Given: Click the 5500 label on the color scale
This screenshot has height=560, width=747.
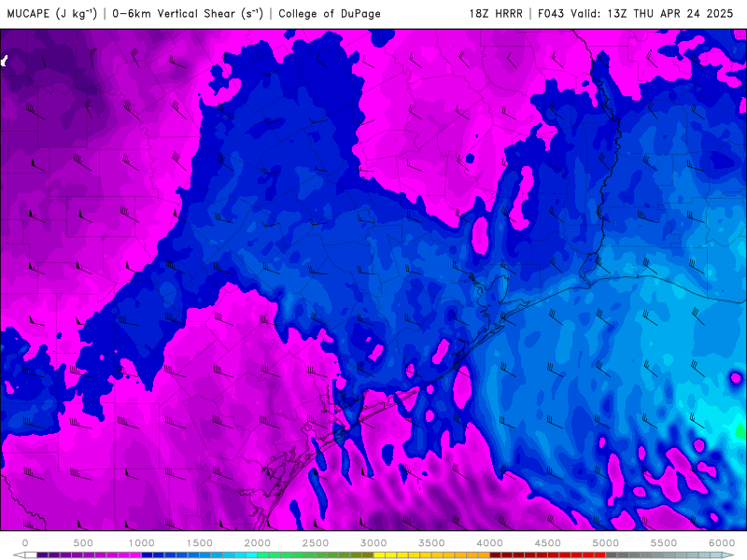Looking at the screenshot, I should 664,543.
